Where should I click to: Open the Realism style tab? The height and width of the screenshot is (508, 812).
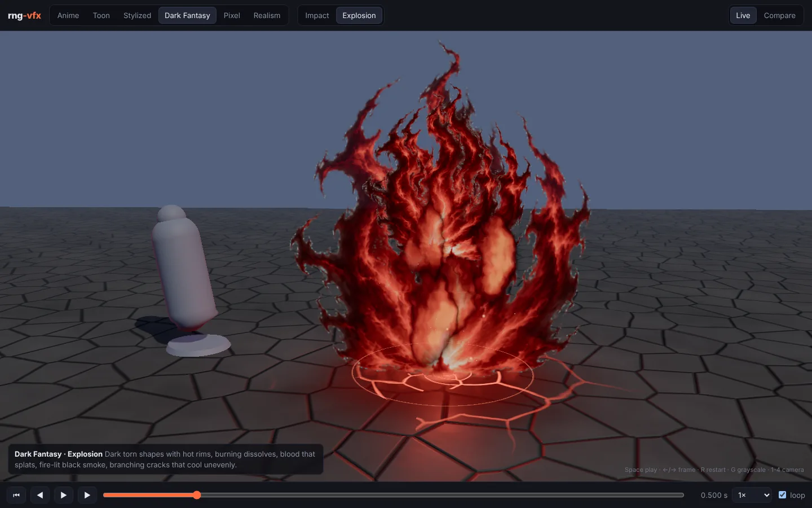point(267,15)
